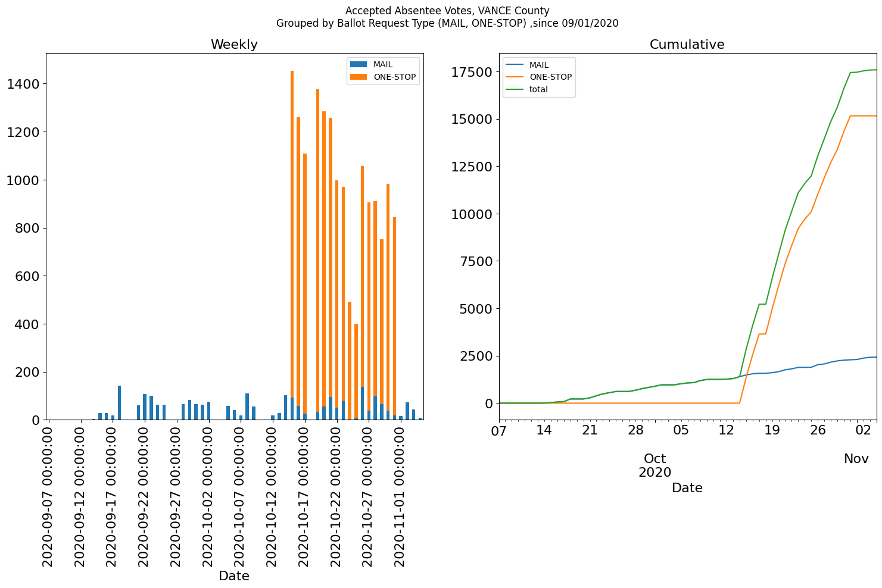The width and height of the screenshot is (882, 588).
Task: Click the 2020-09-12 date tick label
Action: (80, 495)
